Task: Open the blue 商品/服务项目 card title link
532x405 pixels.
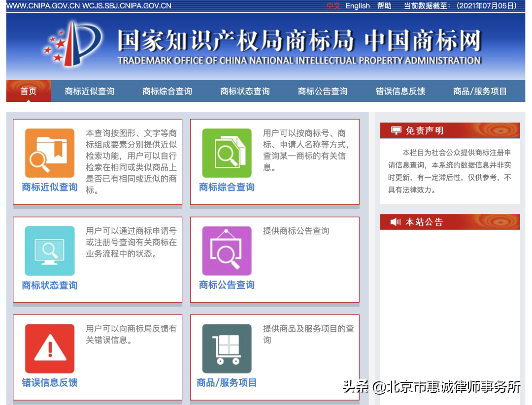Action: 227,383
